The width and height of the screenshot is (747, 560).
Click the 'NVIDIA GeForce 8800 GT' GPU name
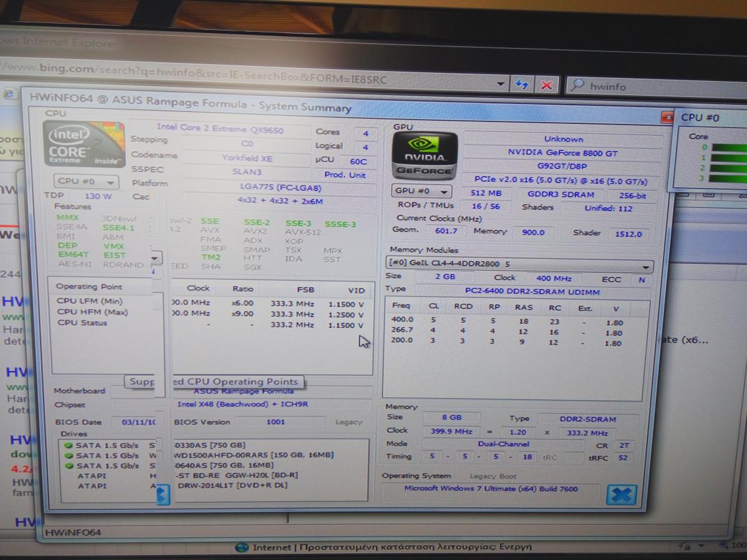pos(563,153)
